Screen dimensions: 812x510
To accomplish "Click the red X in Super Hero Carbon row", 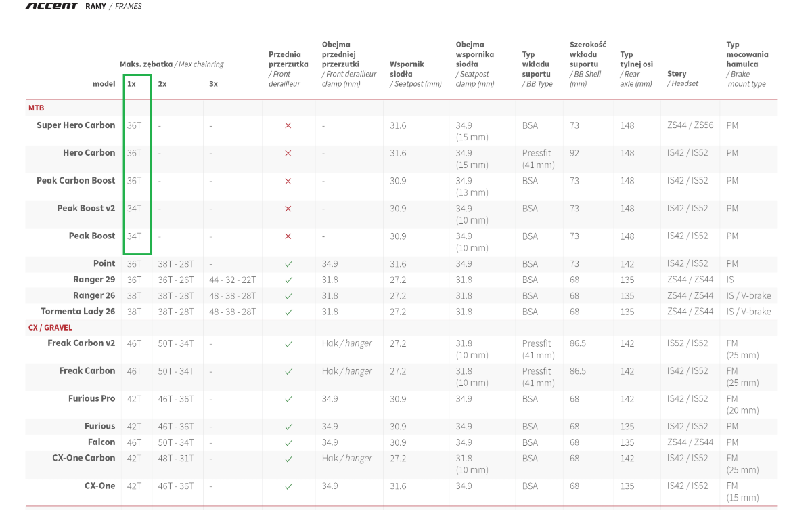I will 288,125.
